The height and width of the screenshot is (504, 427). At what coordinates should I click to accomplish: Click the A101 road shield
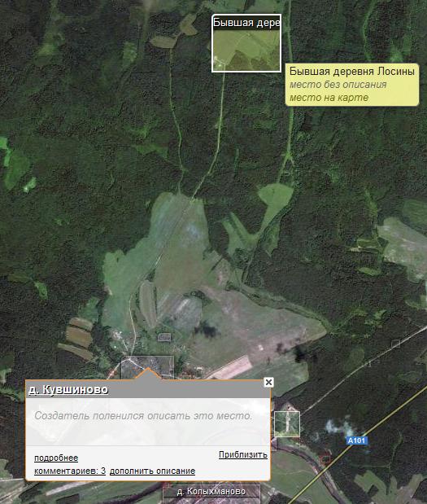coord(357,440)
